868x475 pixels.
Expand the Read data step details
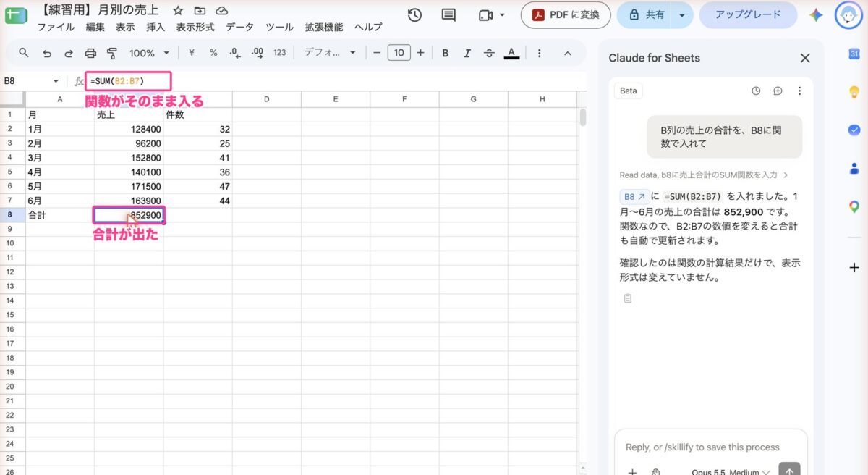[x=704, y=175]
